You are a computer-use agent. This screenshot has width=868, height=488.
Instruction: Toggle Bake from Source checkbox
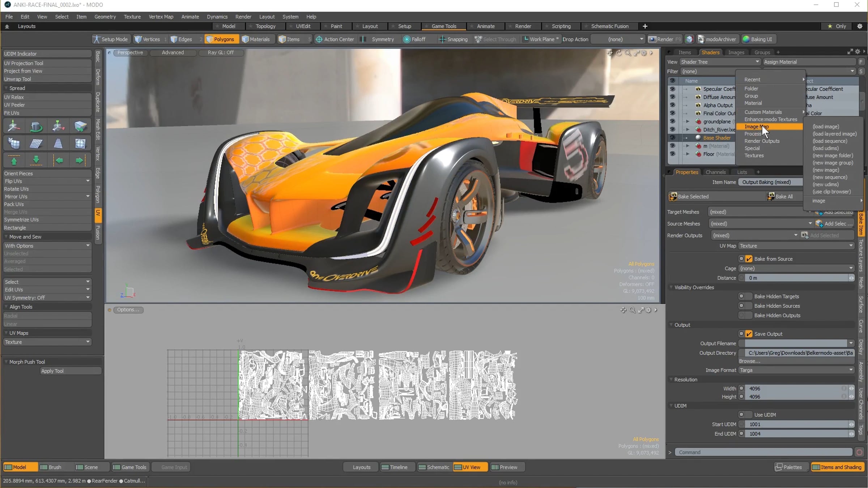(x=749, y=259)
